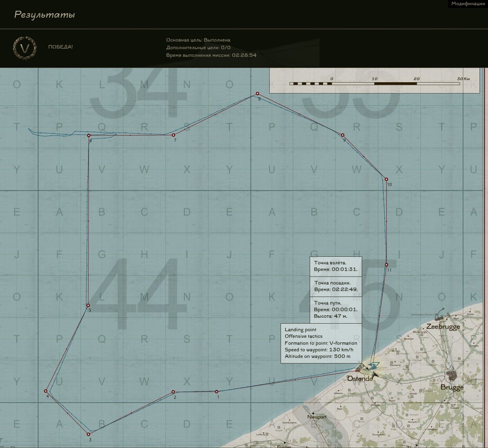Click the blue aircraft icon at Ostende
The height and width of the screenshot is (448, 488).
click(x=374, y=365)
